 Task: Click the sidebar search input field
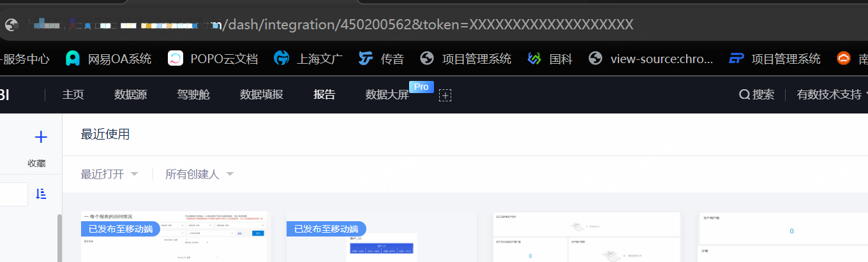(13, 194)
